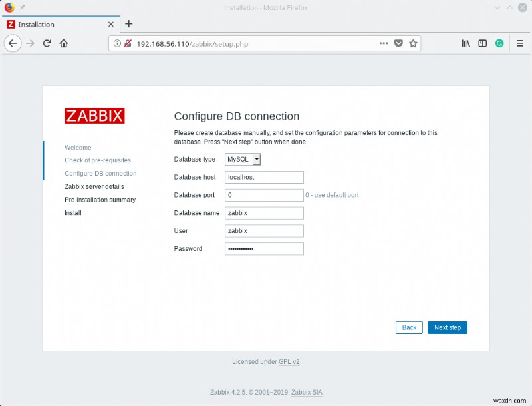Click the pin icon in title bar
Screen dimensions: 532x406
(22, 7)
